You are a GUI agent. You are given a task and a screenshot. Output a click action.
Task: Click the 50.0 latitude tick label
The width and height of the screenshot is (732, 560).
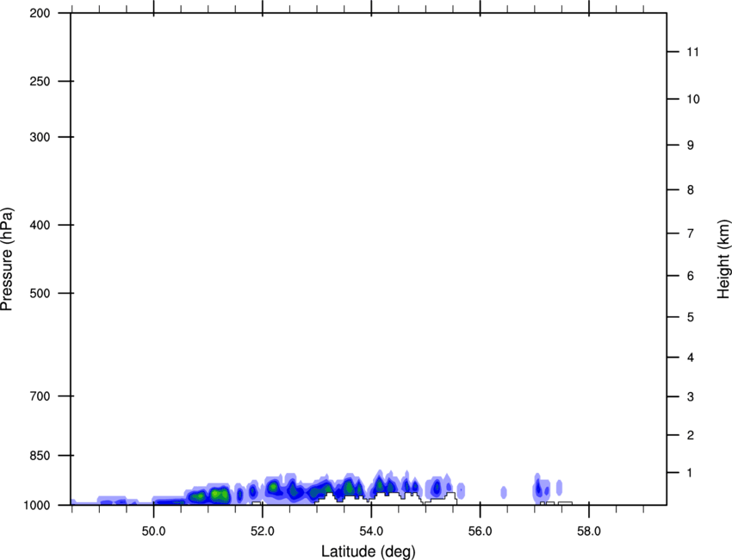coord(153,532)
